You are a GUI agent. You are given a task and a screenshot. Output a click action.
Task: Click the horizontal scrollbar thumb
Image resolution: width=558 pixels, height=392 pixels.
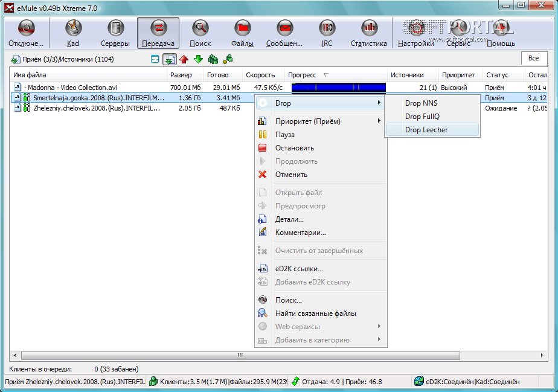coord(240,355)
